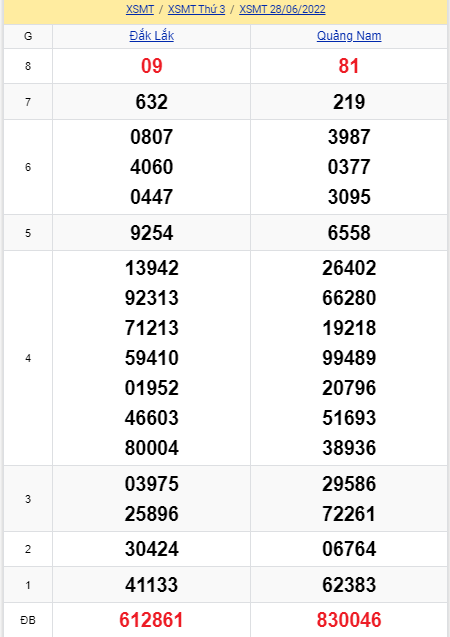The image size is (450, 637).
Task: Open the XSMT Thứ 3 breadcrumb link
Action: point(197,9)
